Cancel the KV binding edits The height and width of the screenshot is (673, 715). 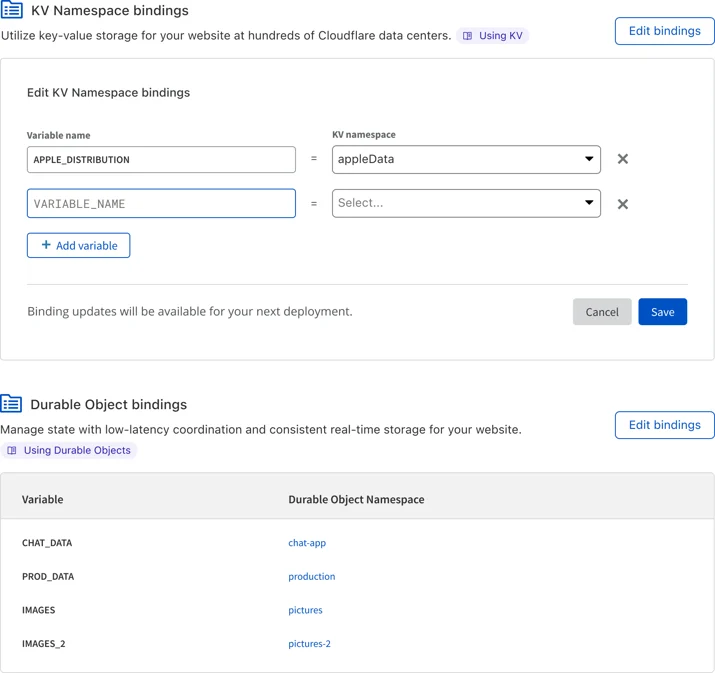coord(602,312)
